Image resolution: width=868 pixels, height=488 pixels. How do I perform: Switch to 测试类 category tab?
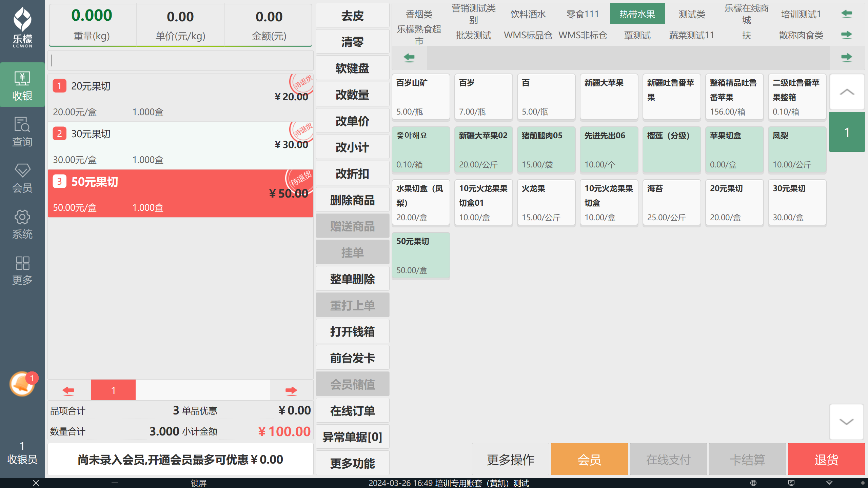[x=692, y=14]
